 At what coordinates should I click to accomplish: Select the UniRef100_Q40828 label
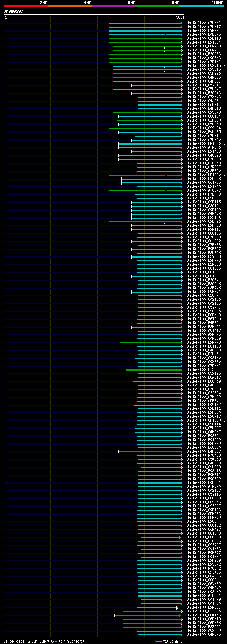[204, 156]
